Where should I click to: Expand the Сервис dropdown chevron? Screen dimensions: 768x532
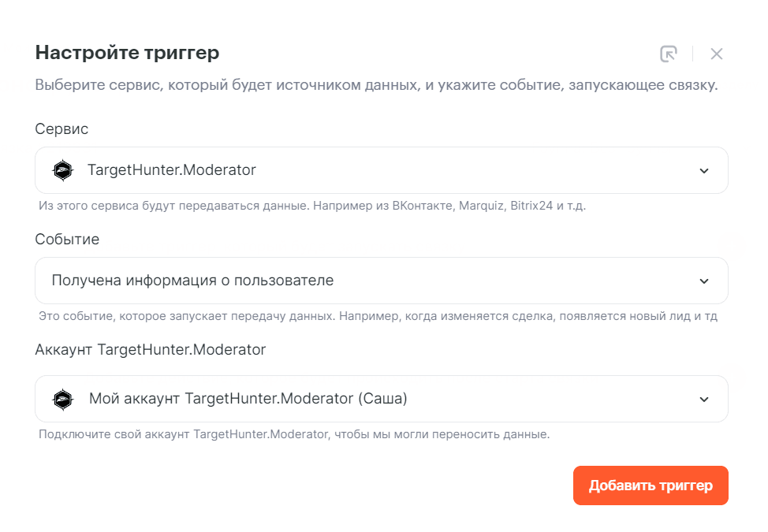click(x=704, y=170)
